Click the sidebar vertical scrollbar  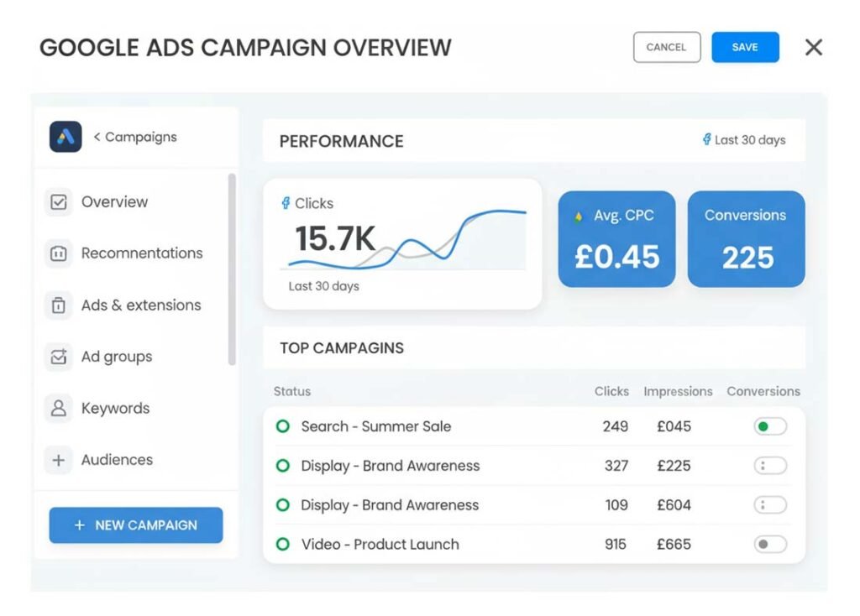(232, 269)
